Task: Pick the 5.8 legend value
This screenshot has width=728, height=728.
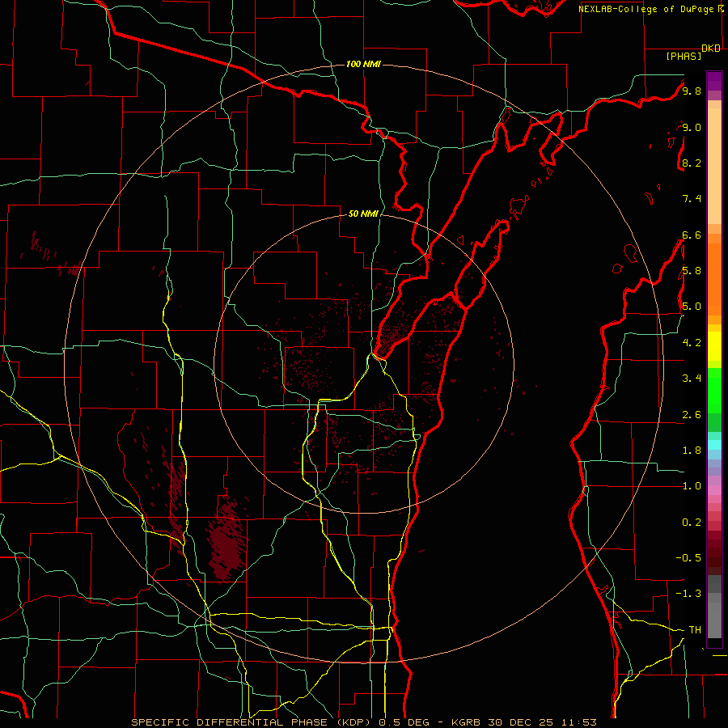Action: 692,271
